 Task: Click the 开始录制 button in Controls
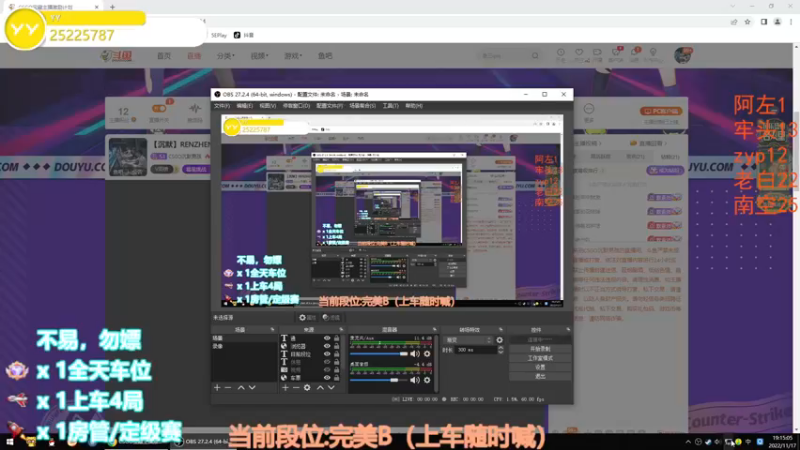click(x=540, y=349)
